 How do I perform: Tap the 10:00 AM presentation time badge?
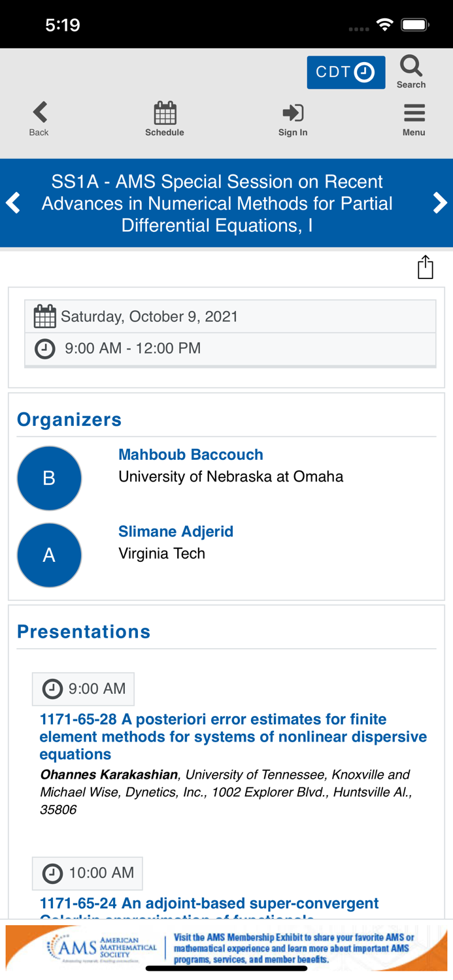click(88, 873)
